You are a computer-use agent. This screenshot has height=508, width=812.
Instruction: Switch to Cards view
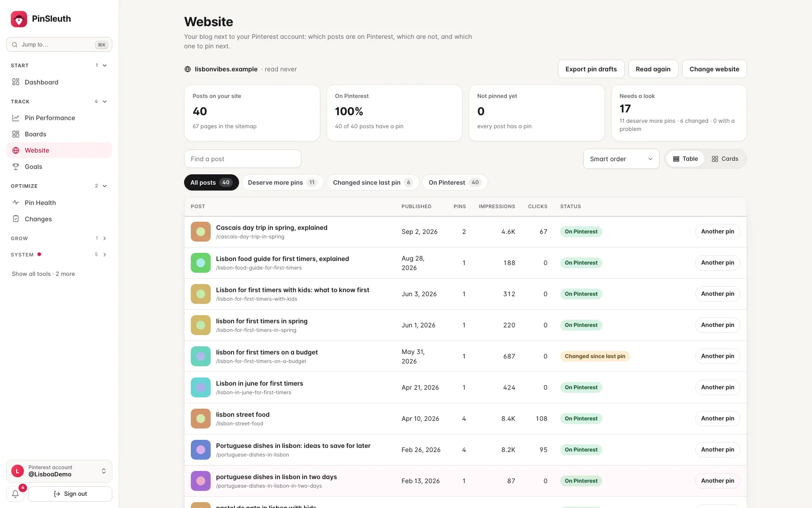pos(725,159)
